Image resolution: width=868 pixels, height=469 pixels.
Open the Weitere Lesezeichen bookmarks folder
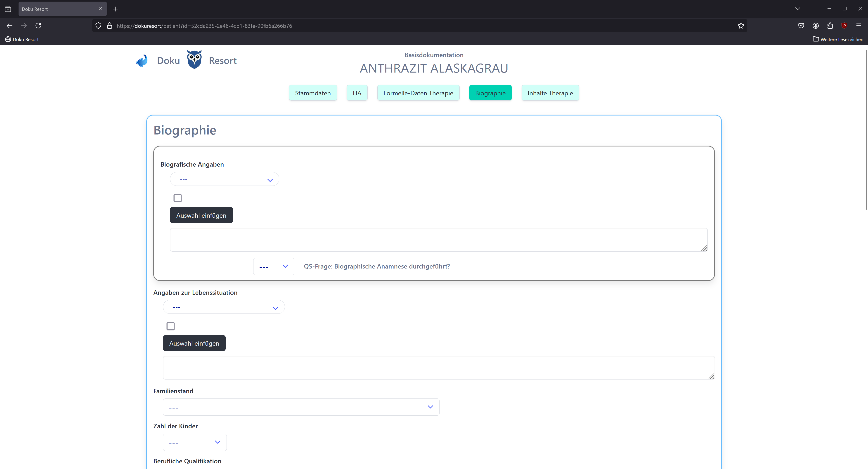click(x=838, y=39)
